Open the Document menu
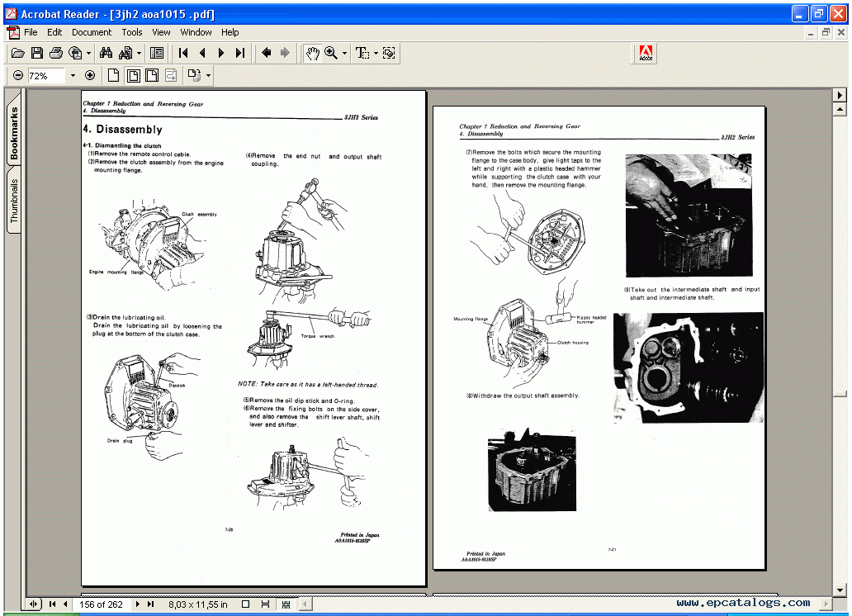852x616 pixels. point(92,33)
